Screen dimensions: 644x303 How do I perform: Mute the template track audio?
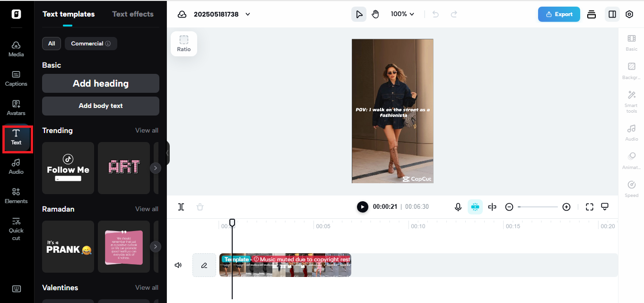coord(178,265)
